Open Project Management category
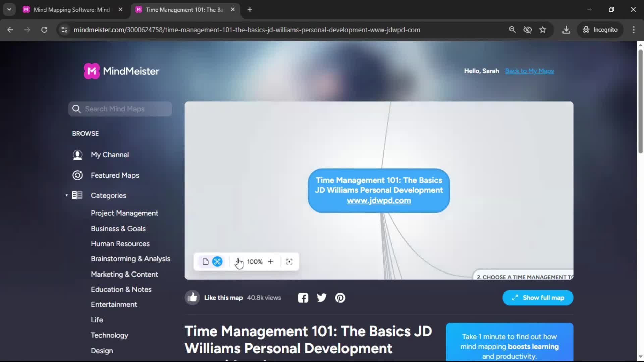This screenshot has height=362, width=644. [124, 213]
